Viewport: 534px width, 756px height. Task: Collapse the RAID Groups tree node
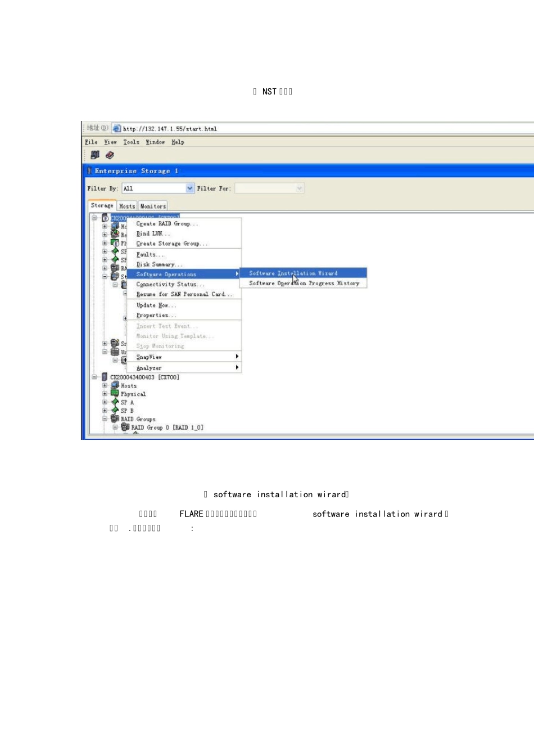105,419
